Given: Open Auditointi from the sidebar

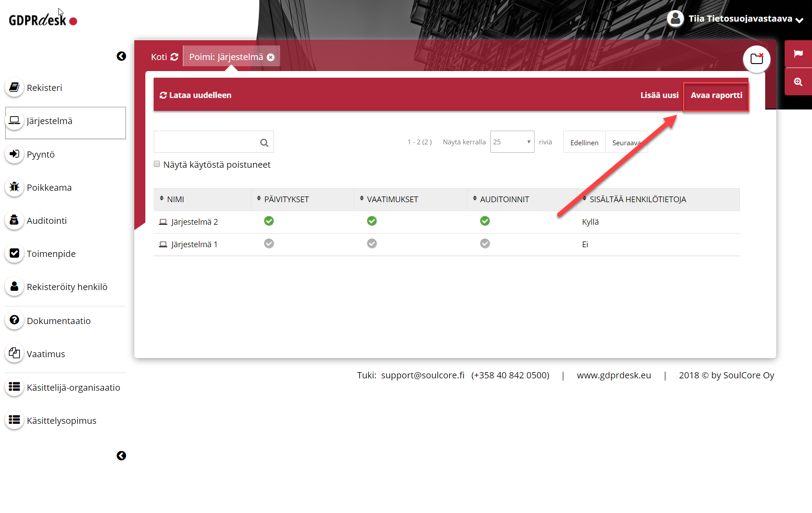Looking at the screenshot, I should click(46, 221).
